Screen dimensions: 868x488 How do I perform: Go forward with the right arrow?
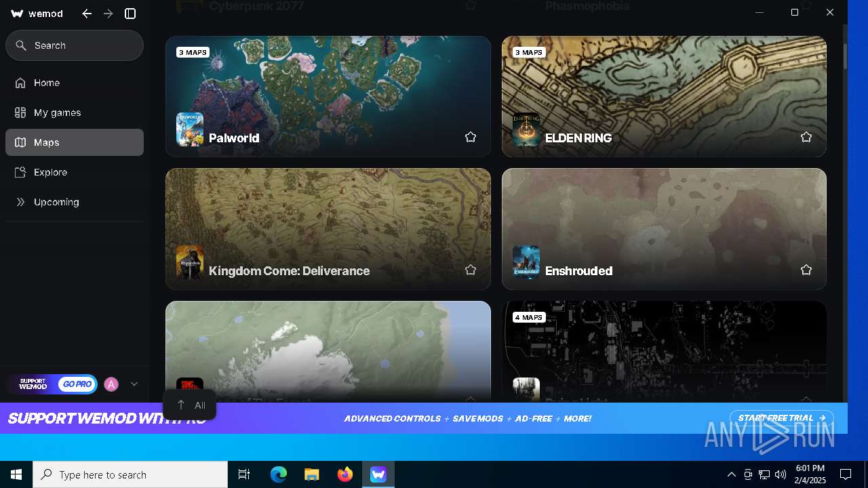[108, 14]
